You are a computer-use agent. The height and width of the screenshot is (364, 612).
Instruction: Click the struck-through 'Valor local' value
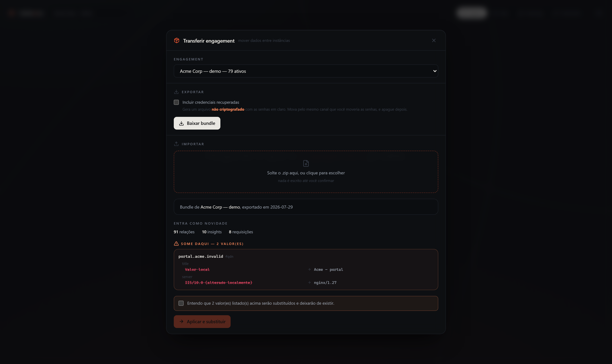pos(197,270)
